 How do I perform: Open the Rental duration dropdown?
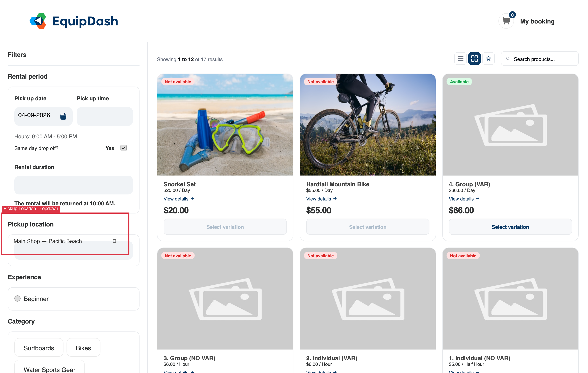tap(73, 185)
